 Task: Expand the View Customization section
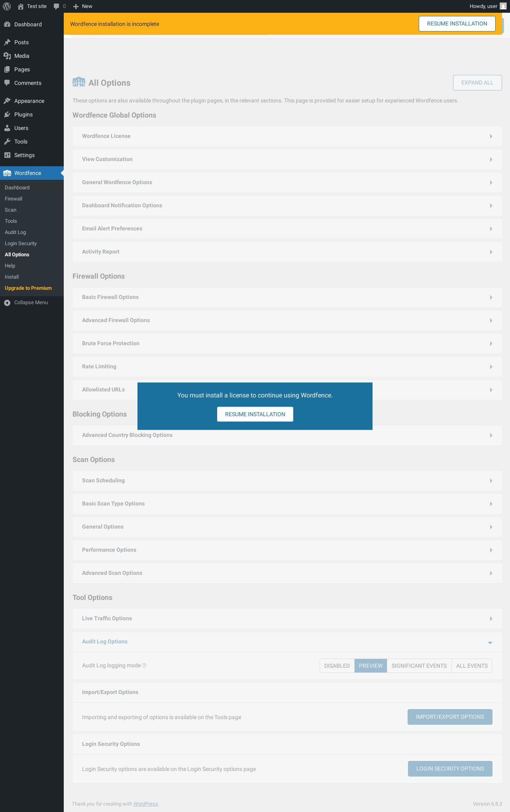tap(287, 159)
